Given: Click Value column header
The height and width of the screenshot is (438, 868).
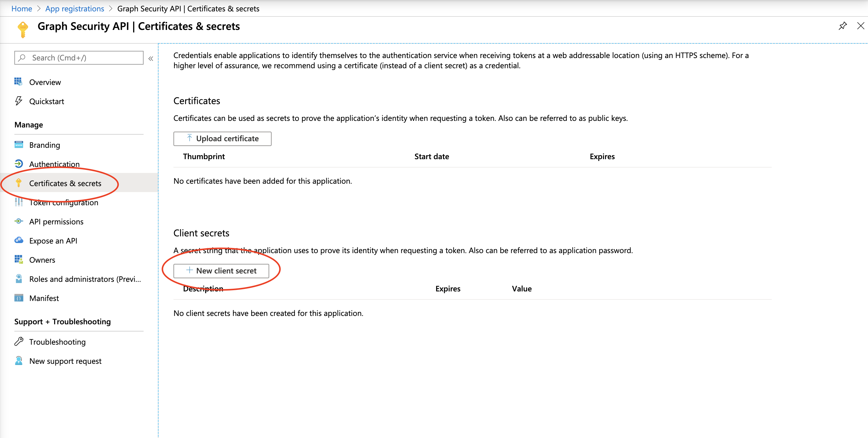Looking at the screenshot, I should click(x=522, y=288).
